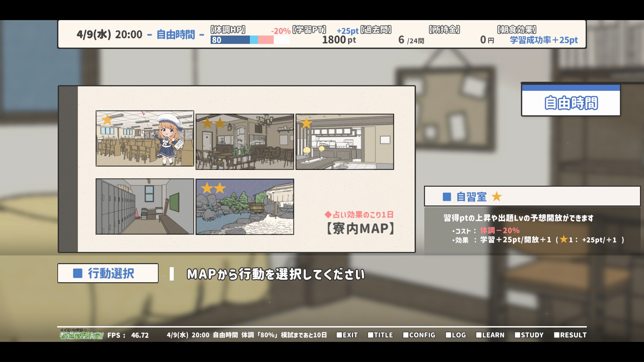Screen dimensions: 644x362
Task: Pick the kitchen dining room thumbnail
Action: pyautogui.click(x=344, y=142)
